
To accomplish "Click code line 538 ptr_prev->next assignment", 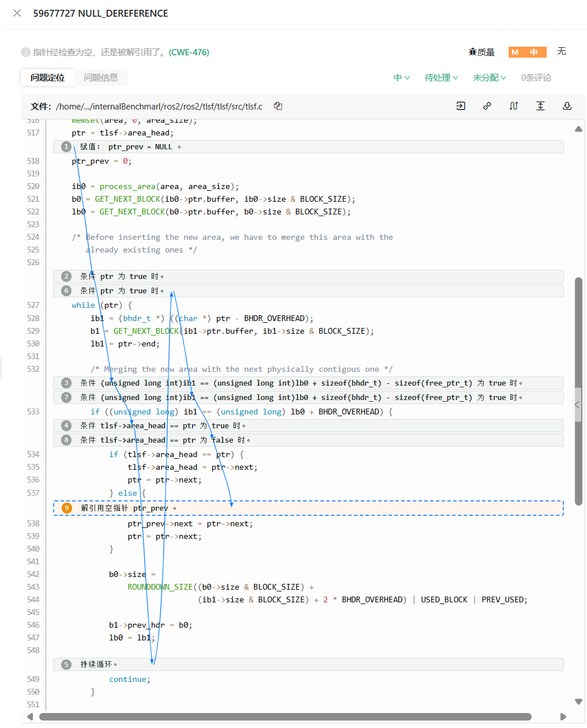I will coord(190,524).
